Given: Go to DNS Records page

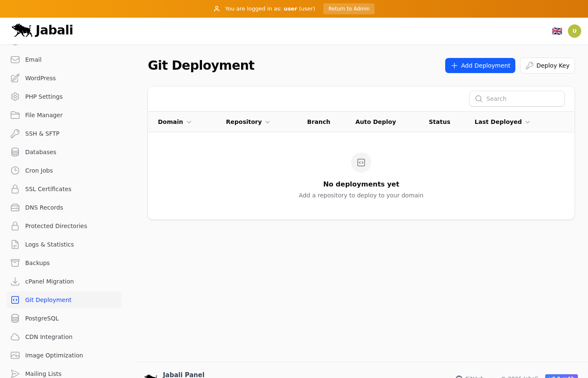Looking at the screenshot, I should pyautogui.click(x=44, y=207).
